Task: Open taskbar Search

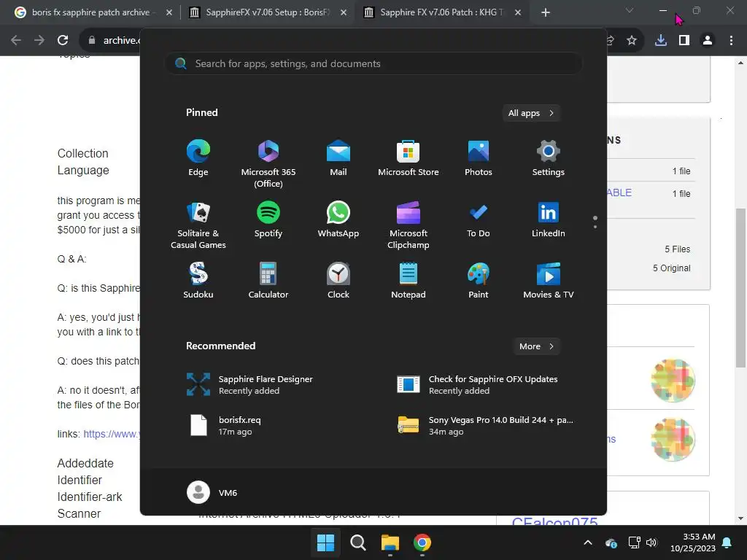Action: [x=357, y=542]
